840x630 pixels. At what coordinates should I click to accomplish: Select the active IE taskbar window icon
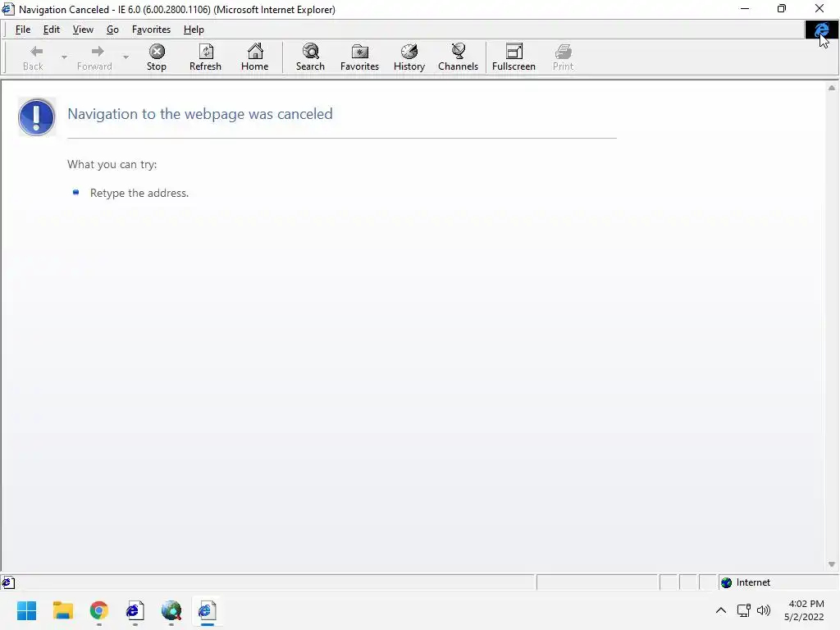pos(208,610)
